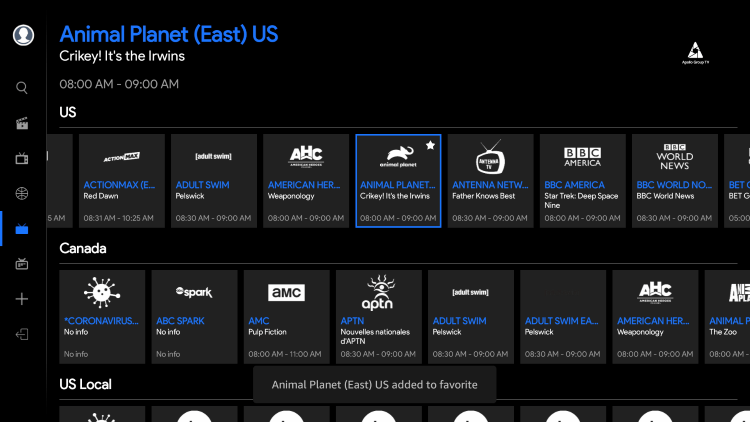750x422 pixels.
Task: Select the Adult Swim US channel
Action: [213, 181]
